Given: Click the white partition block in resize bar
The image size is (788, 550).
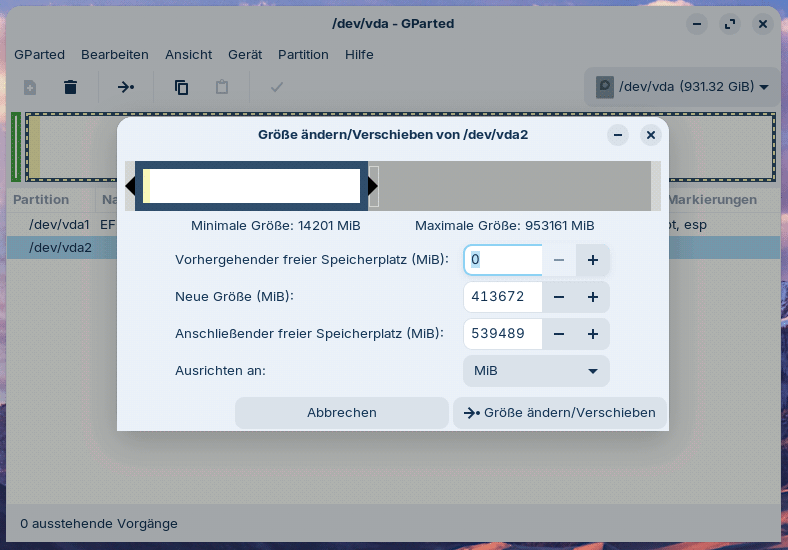Looking at the screenshot, I should tap(252, 186).
